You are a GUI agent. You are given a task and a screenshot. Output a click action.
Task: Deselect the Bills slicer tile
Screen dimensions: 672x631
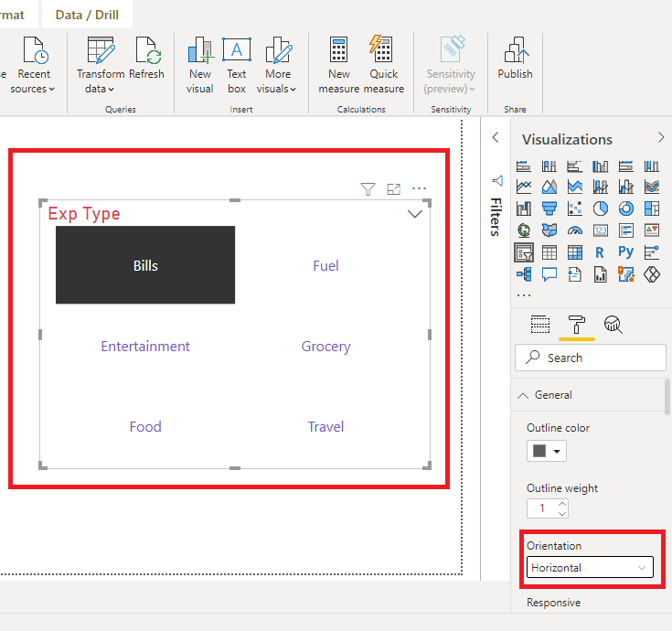click(x=145, y=266)
